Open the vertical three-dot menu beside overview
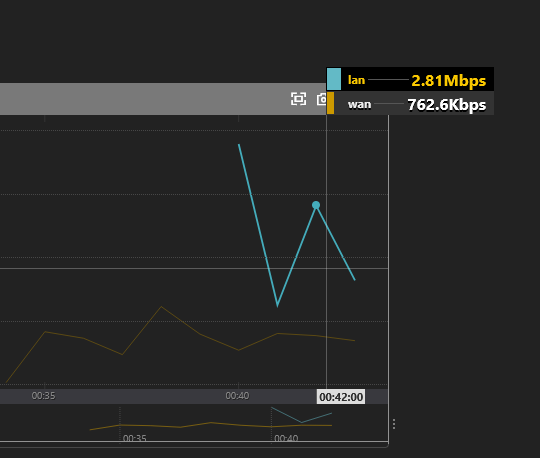Screen dimensions: 540x458 [x=394, y=424]
